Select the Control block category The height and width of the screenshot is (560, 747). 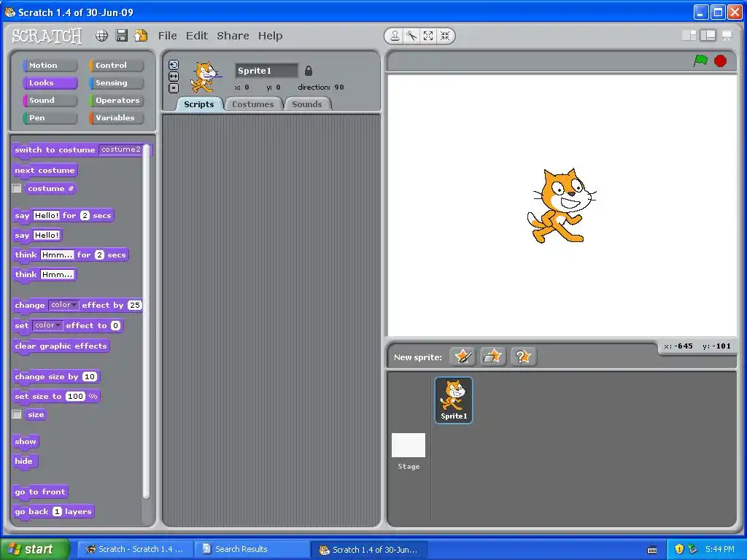(x=116, y=65)
